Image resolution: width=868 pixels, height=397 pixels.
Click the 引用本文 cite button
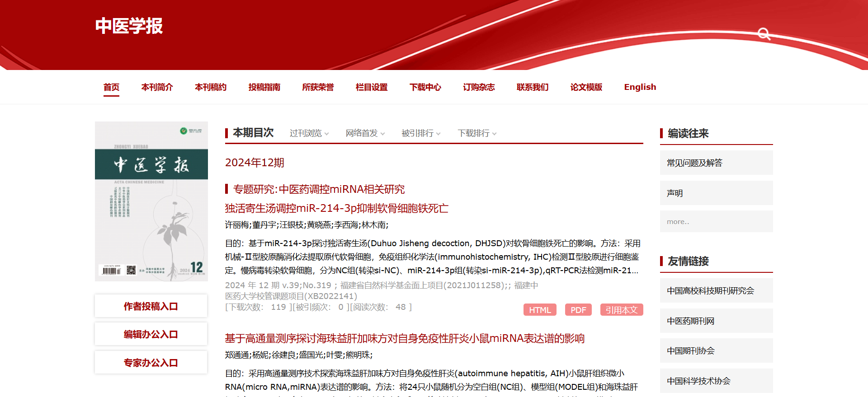coord(621,310)
